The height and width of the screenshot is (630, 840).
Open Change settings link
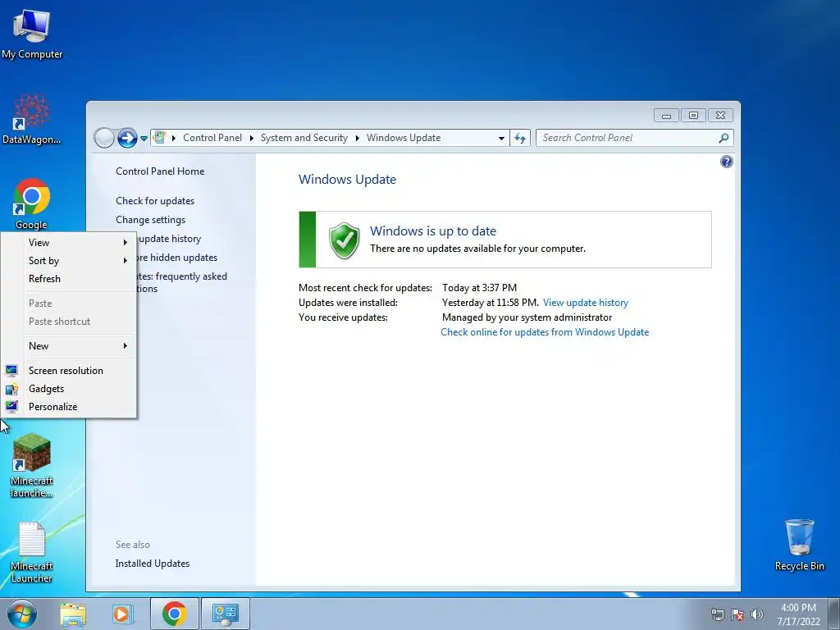pyautogui.click(x=151, y=220)
